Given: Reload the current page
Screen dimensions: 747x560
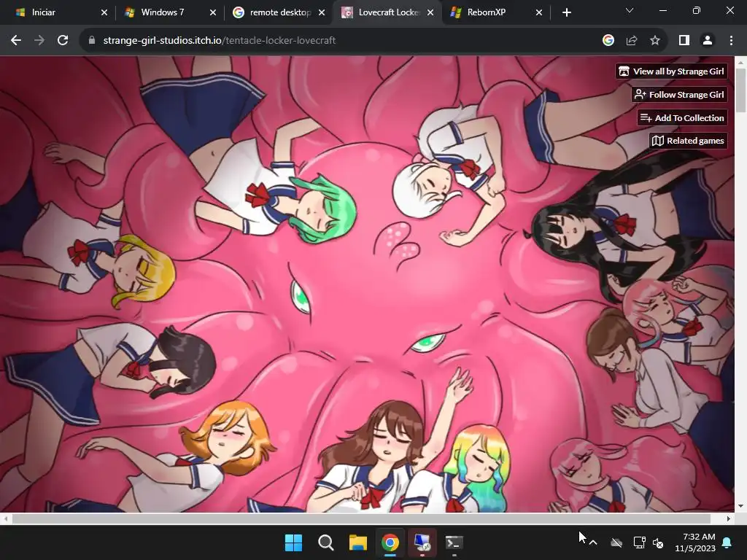Looking at the screenshot, I should (63, 41).
